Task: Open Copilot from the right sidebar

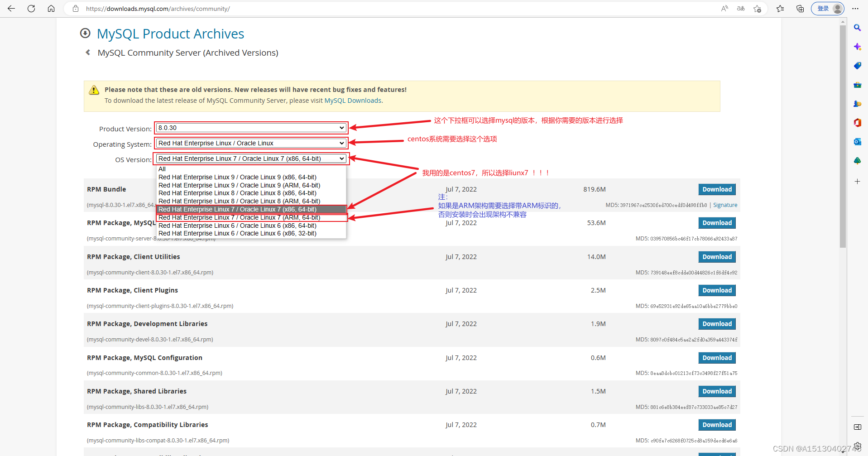Action: (857, 46)
